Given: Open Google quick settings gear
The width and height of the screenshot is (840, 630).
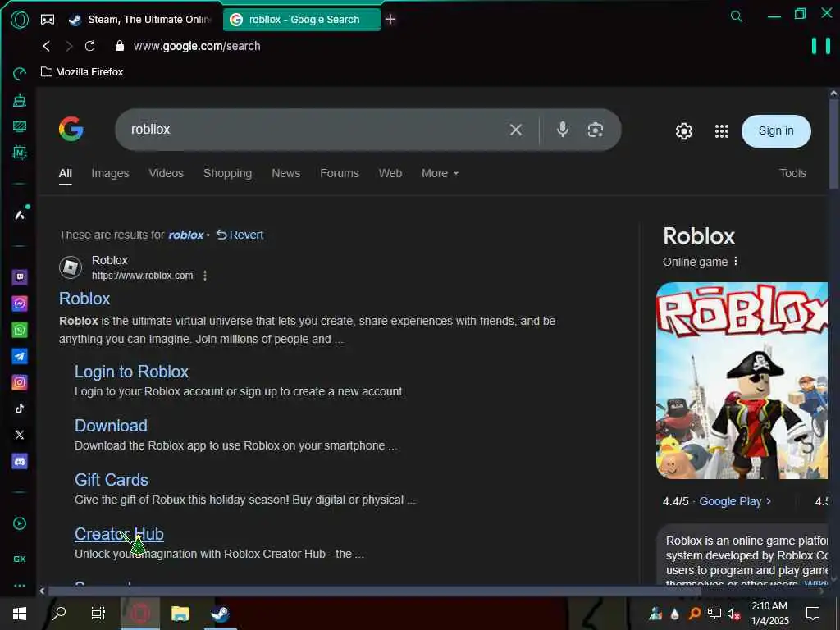Looking at the screenshot, I should tap(683, 131).
